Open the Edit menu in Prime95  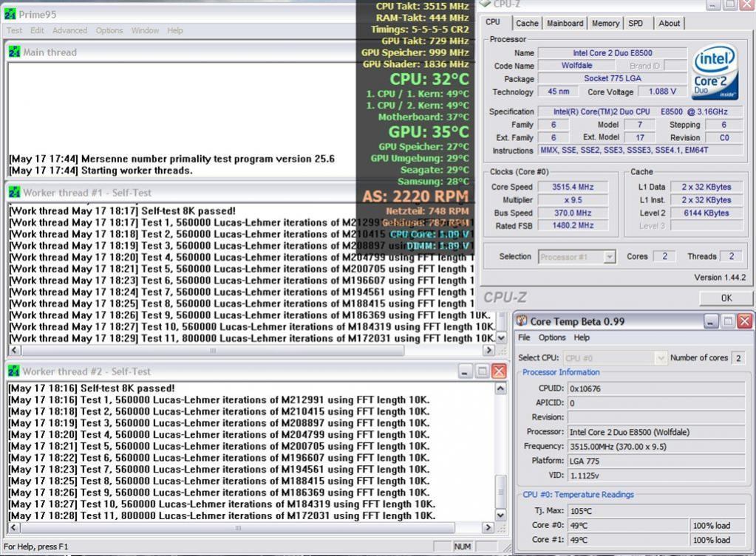(37, 30)
